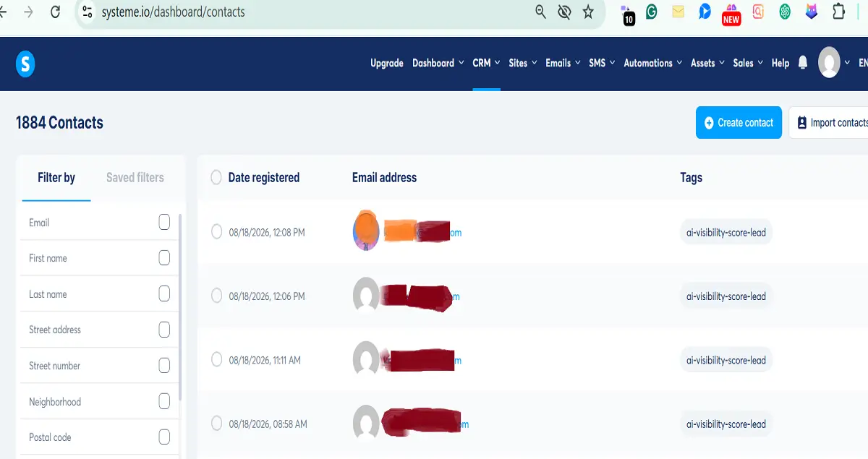Expand the CRM menu dropdown
868x459 pixels.
pos(486,63)
